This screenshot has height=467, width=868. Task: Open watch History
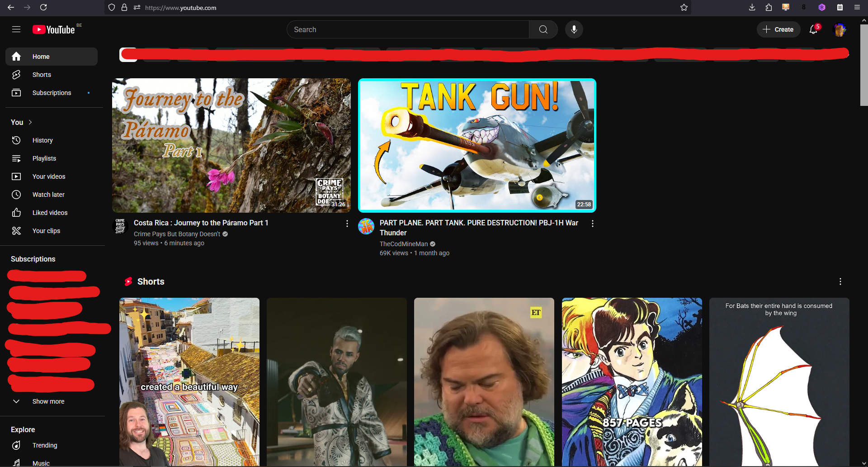[x=52, y=140]
